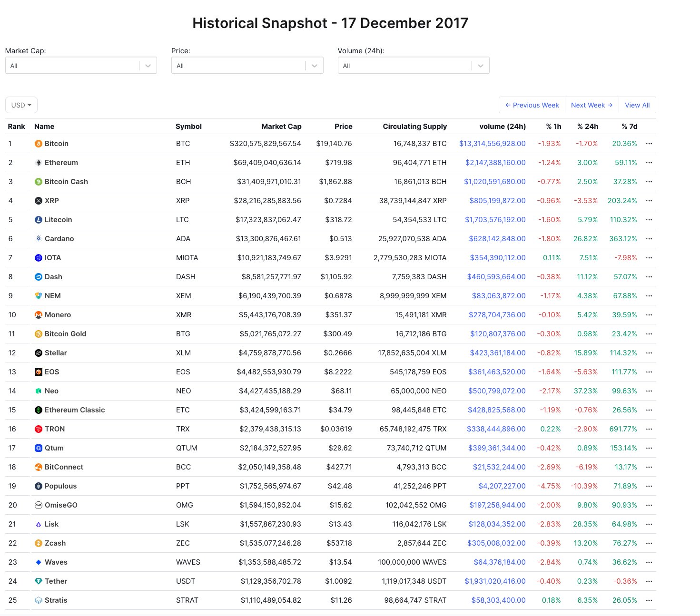The width and height of the screenshot is (700, 616).
Task: Click TRON's 691.77% seven-day change
Action: pos(623,429)
